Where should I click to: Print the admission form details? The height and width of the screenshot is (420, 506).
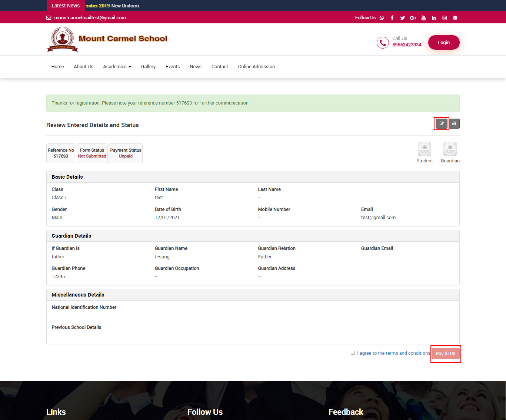pyautogui.click(x=454, y=123)
